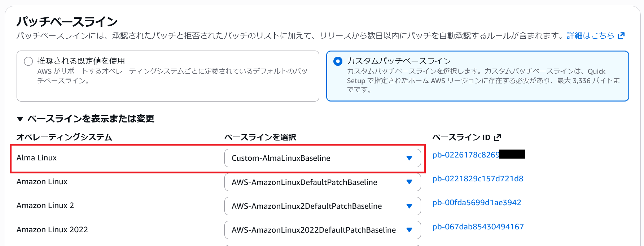Viewport: 644px width, 246px height.
Task: Select the 推奨される既定値を使用 radio button
Action: point(29,61)
